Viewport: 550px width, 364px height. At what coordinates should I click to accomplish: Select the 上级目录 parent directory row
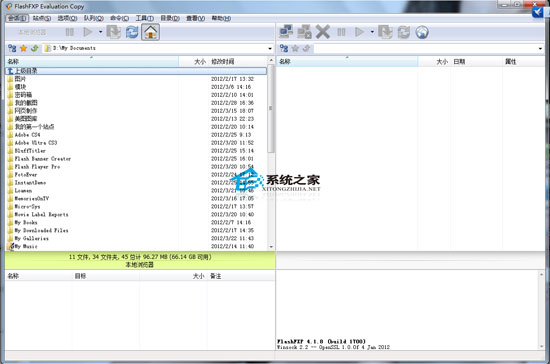pyautogui.click(x=136, y=71)
